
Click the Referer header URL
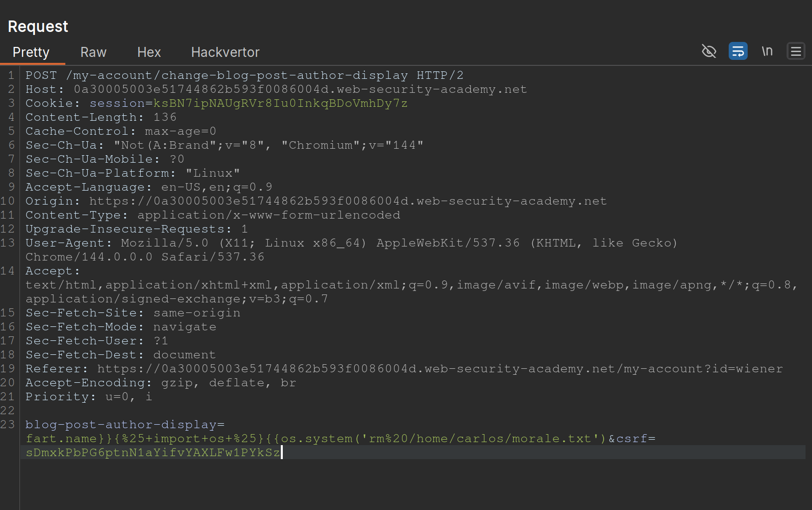(x=439, y=369)
